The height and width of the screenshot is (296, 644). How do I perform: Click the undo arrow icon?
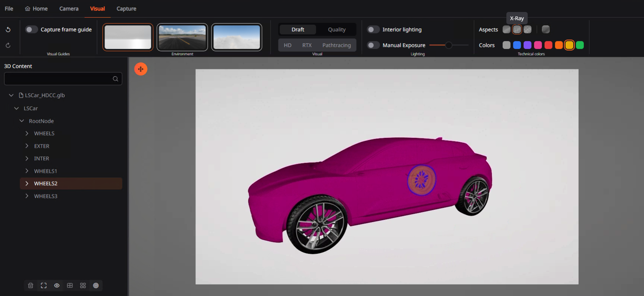click(x=8, y=29)
